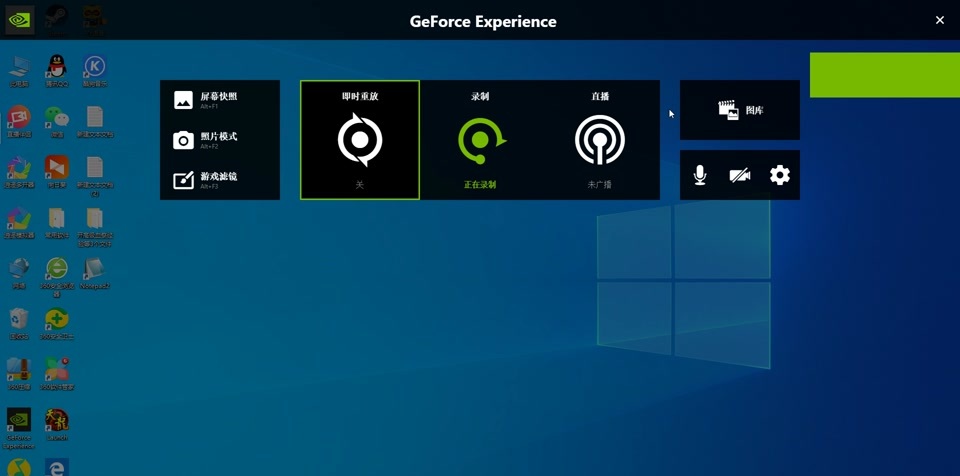
Task: Click the Notepad2 desktop icon
Action: (94, 270)
